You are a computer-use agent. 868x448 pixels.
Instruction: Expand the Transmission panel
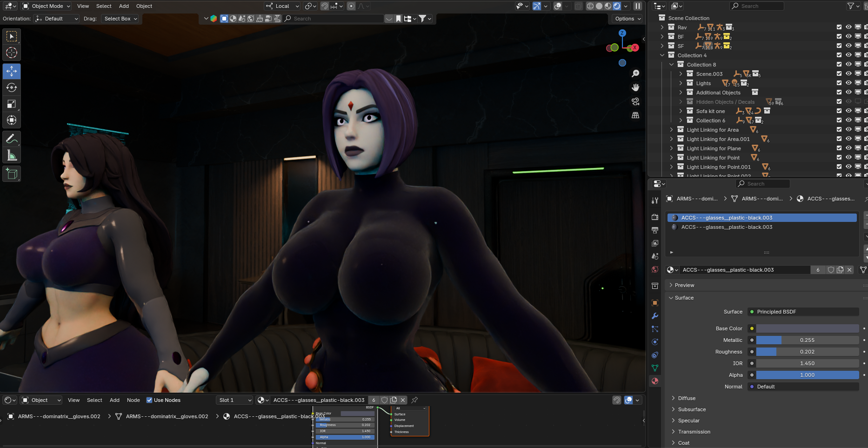click(694, 432)
